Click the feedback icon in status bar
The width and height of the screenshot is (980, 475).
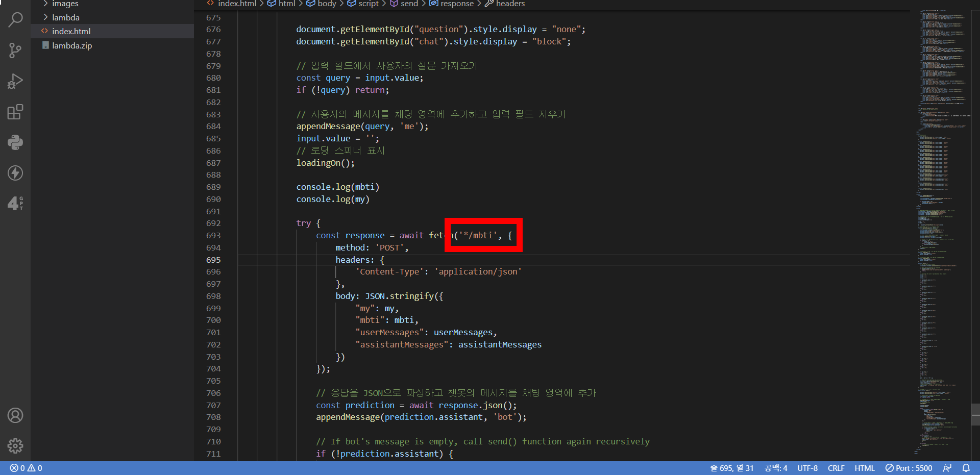(947, 468)
